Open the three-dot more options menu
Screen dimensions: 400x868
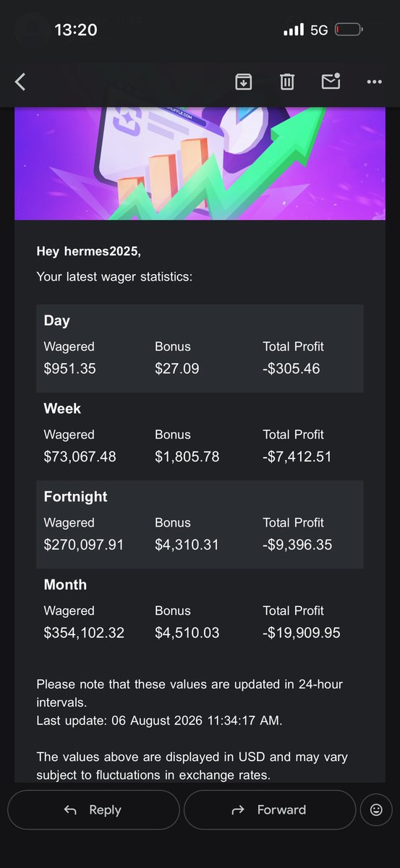(374, 82)
